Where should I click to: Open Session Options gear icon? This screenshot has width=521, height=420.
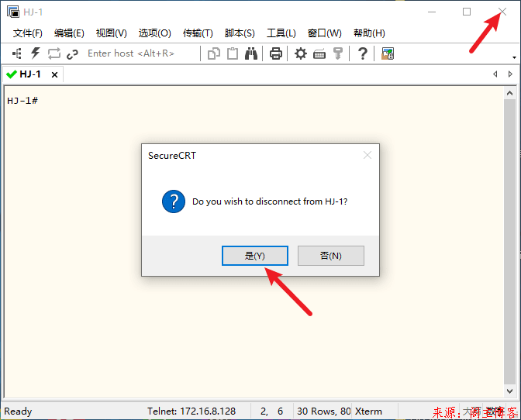coord(301,53)
